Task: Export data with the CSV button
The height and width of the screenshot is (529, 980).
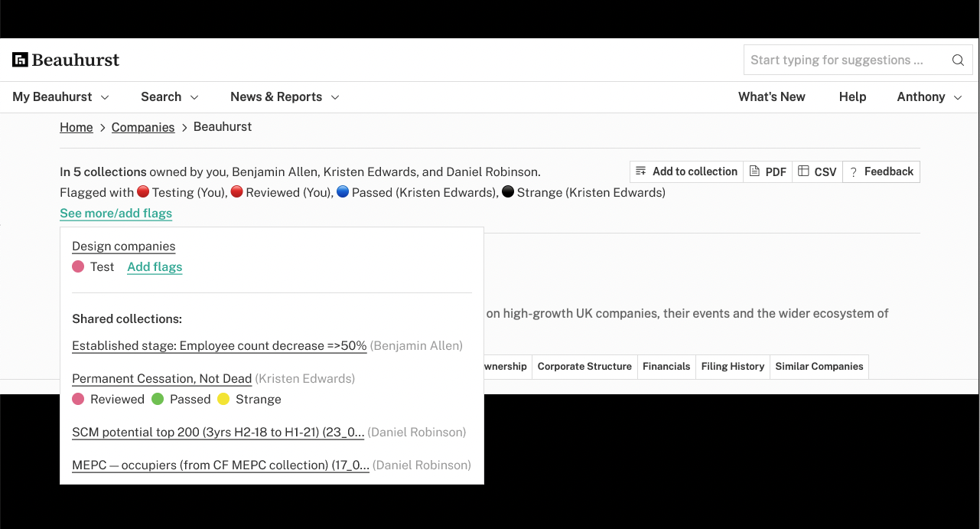Action: [817, 171]
